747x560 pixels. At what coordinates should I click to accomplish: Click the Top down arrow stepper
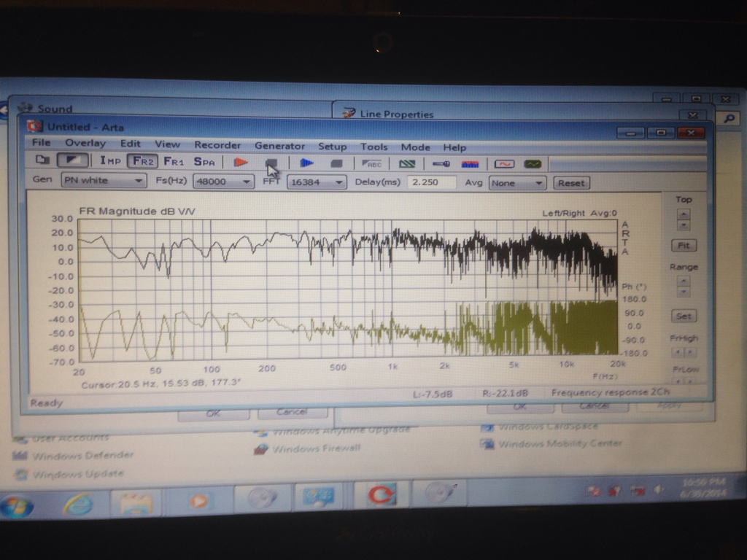[683, 225]
